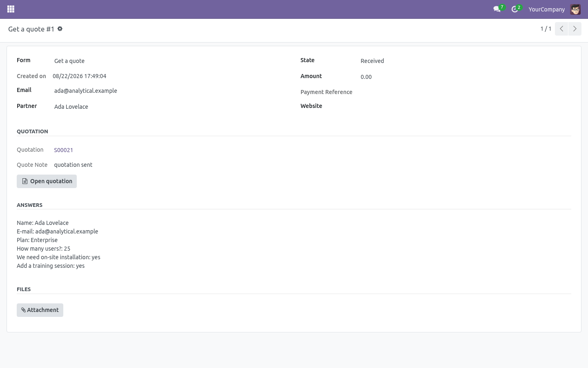Open the activities clock icon
Screen dimensions: 588x368
515,9
